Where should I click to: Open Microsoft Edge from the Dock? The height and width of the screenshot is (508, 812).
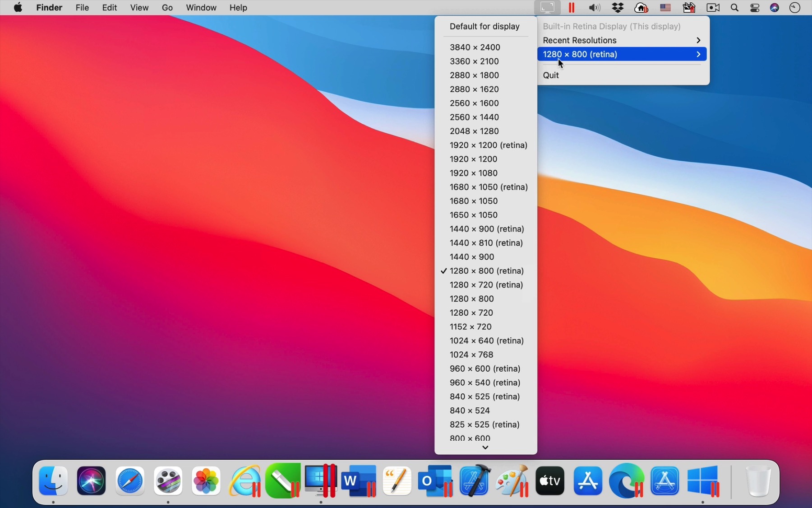click(x=627, y=481)
